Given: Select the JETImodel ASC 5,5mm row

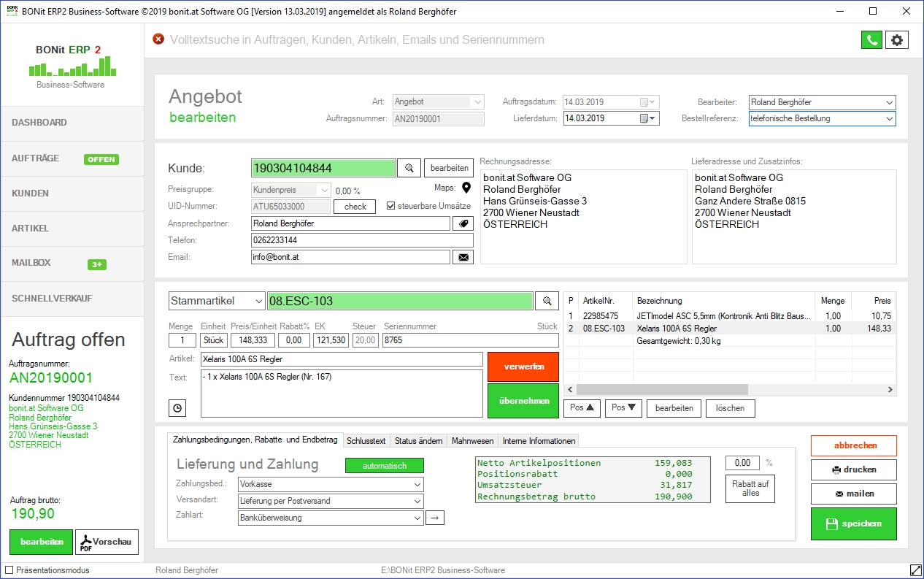Looking at the screenshot, I should (x=730, y=315).
